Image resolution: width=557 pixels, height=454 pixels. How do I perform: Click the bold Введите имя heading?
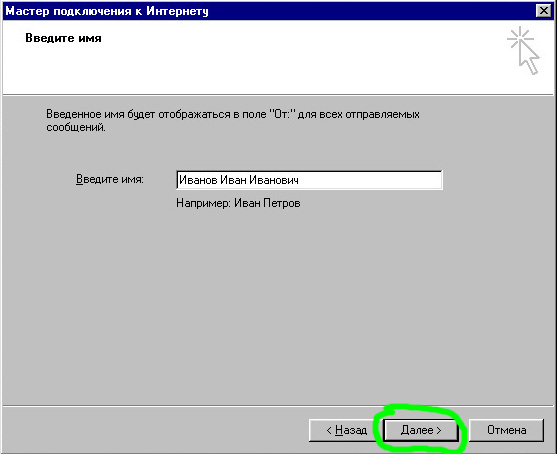63,38
